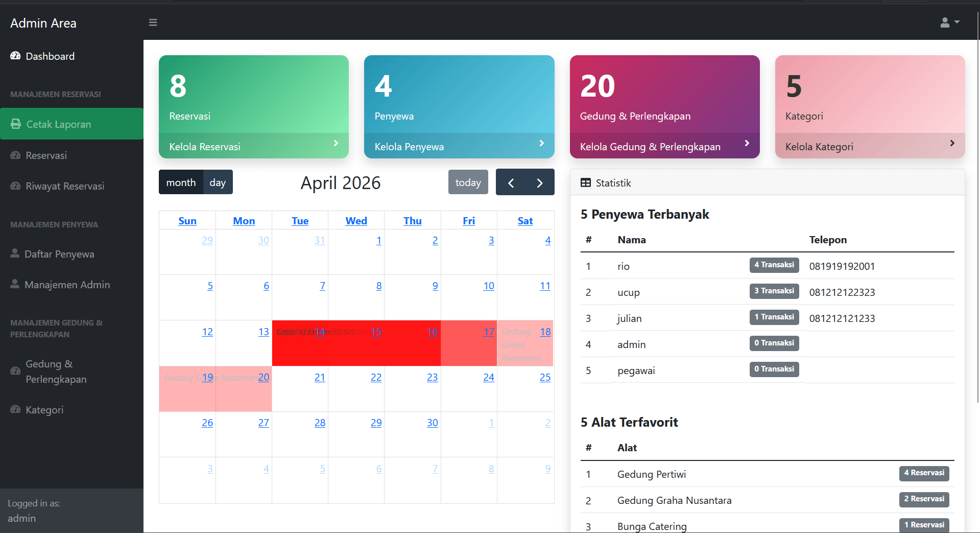Viewport: 980px width, 533px height.
Task: Switch calendar to day view
Action: [218, 182]
